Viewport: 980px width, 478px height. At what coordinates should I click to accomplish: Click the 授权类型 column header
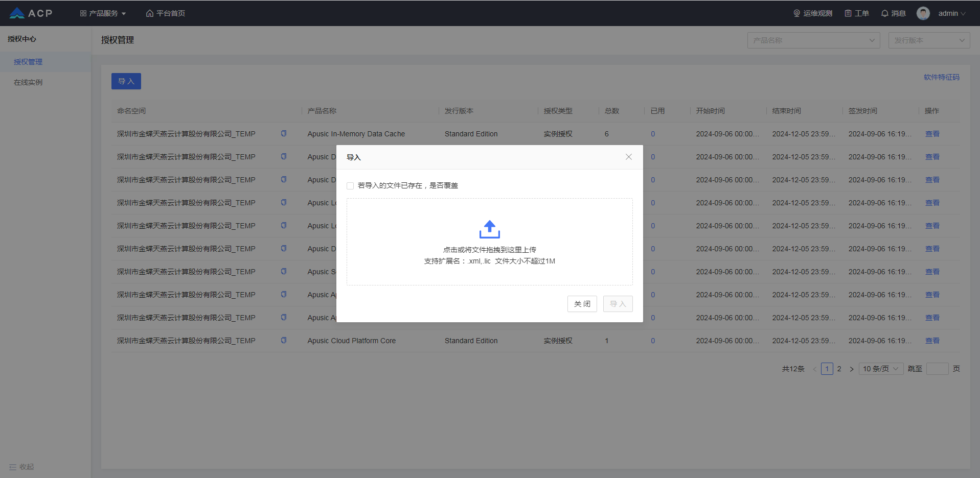coord(558,111)
